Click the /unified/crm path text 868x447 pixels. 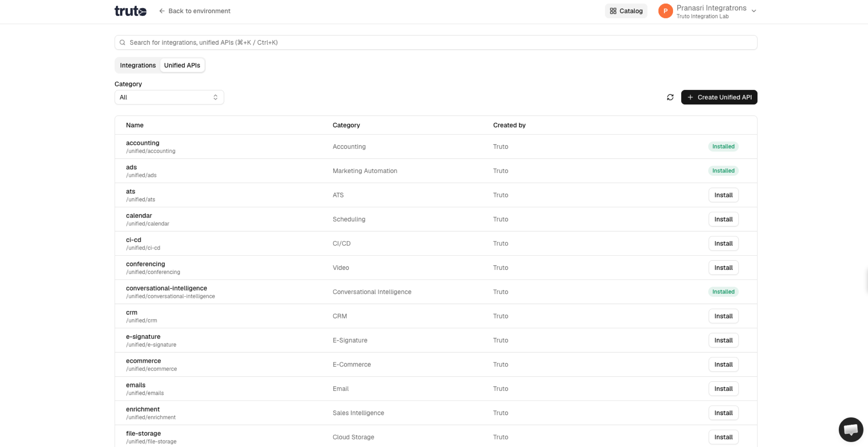(141, 320)
